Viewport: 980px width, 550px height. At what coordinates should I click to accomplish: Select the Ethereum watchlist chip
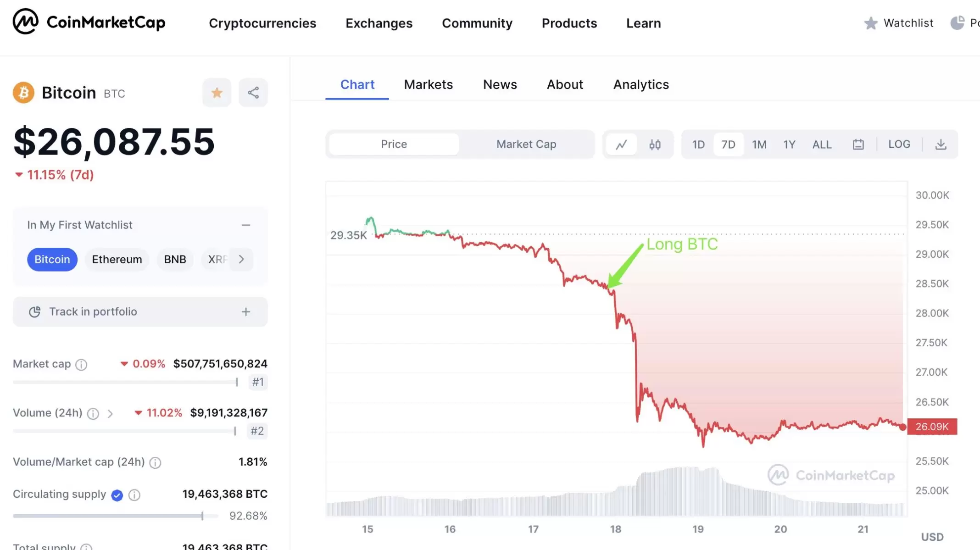pos(117,259)
